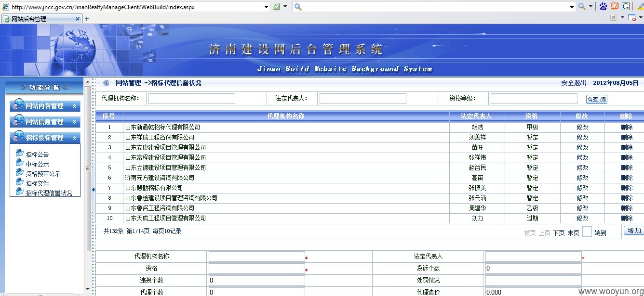Click the Taobao orange toolbar icon
Viewport: 644px width, 296px height.
[615, 6]
